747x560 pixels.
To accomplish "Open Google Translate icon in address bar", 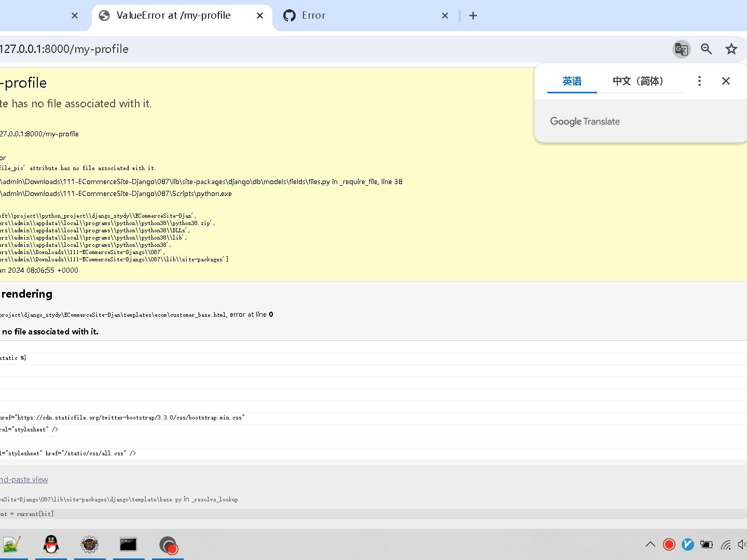I will coord(681,49).
